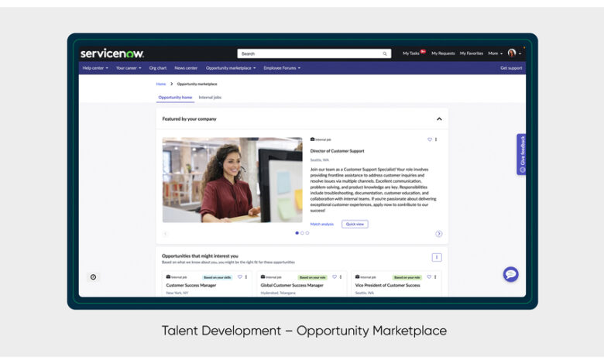Expand the Help center dropdown
604x364 pixels.
point(95,68)
